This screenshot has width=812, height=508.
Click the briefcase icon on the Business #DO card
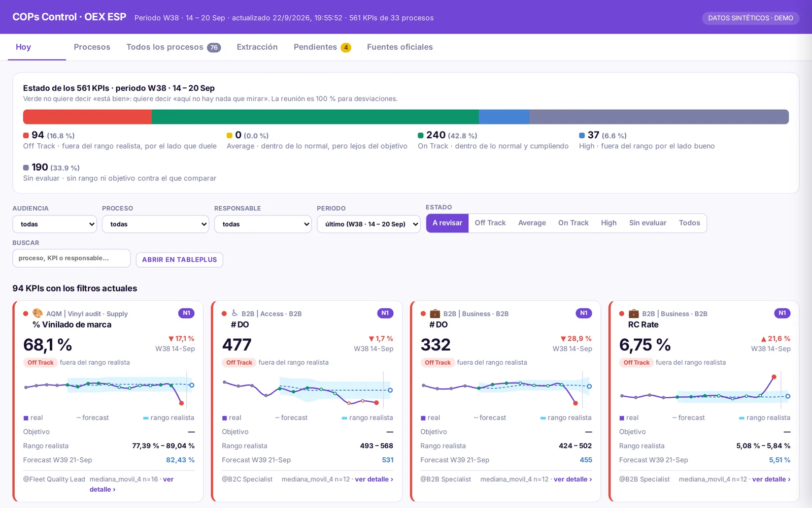tap(435, 313)
